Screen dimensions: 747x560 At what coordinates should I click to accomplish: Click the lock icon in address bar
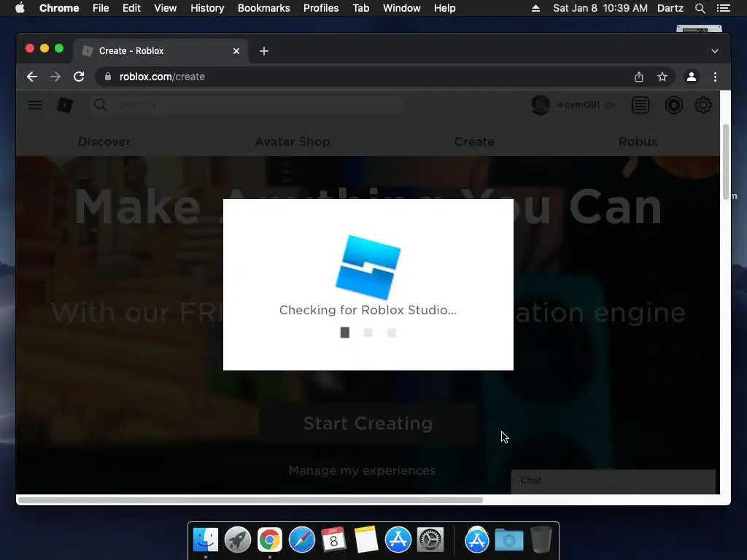108,77
